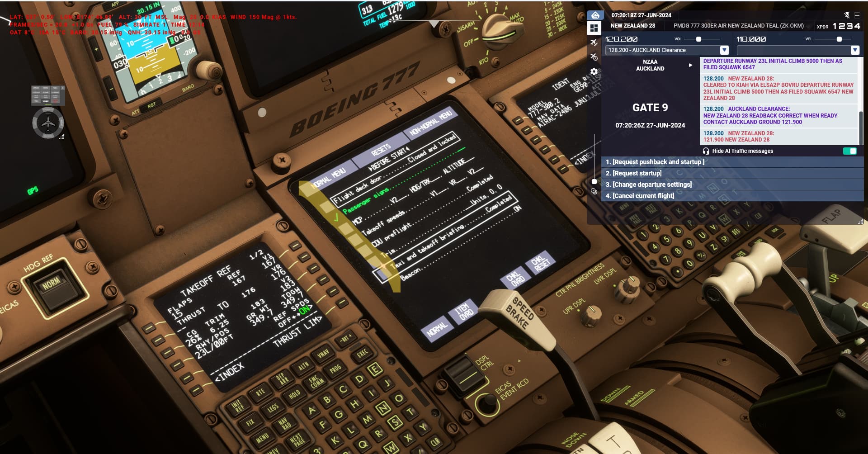Screen dimensions: 868x454
Task: Select NORMAL MENU tab on checklist display
Action: pyautogui.click(x=329, y=178)
